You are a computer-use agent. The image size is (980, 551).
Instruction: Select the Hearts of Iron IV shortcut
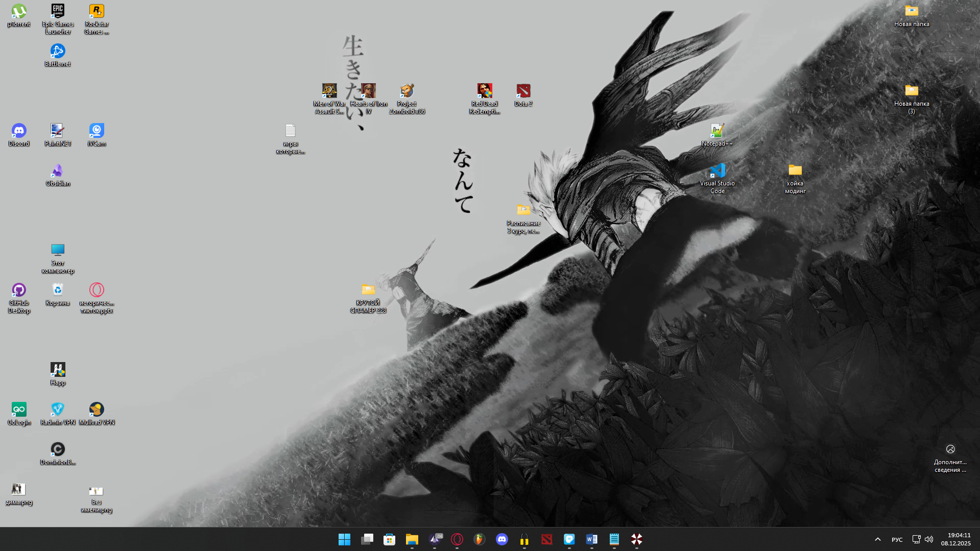click(368, 100)
